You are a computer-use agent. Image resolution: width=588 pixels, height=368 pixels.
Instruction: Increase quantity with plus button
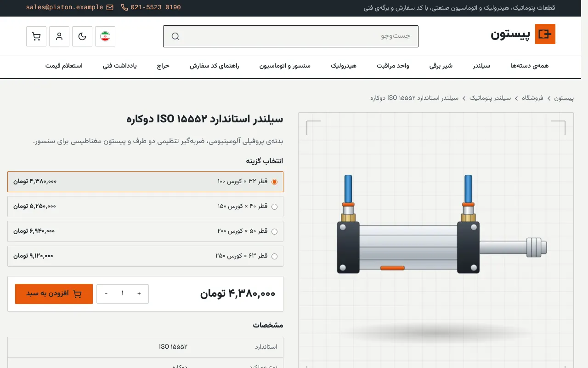click(x=139, y=294)
